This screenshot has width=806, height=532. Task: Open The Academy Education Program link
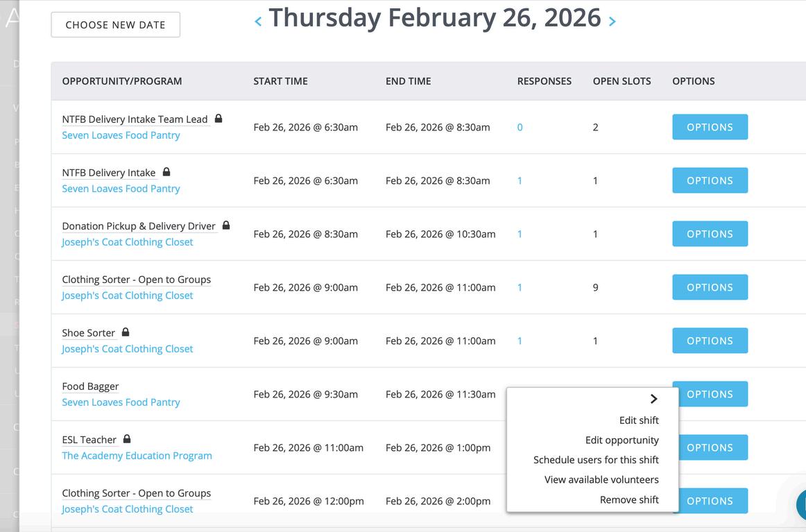pos(137,456)
